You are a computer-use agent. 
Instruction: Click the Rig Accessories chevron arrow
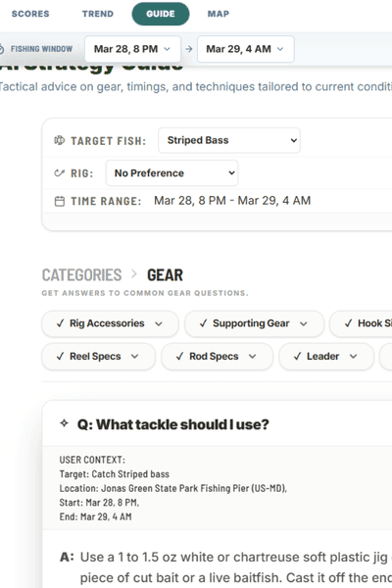[159, 324]
